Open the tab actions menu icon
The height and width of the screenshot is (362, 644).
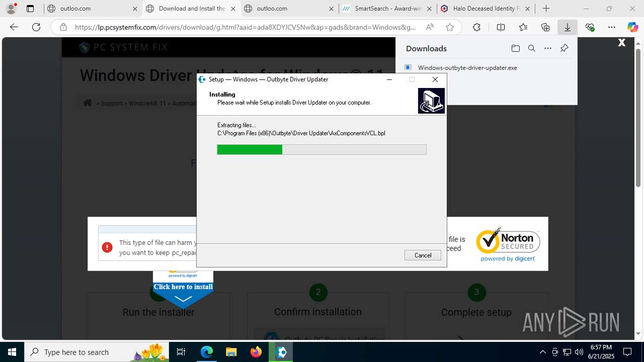30,9
